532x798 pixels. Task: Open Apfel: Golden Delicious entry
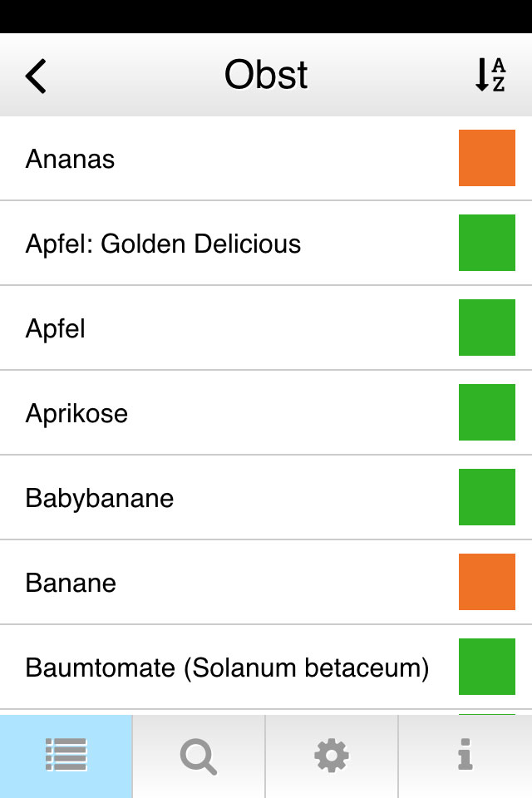pyautogui.click(x=266, y=244)
